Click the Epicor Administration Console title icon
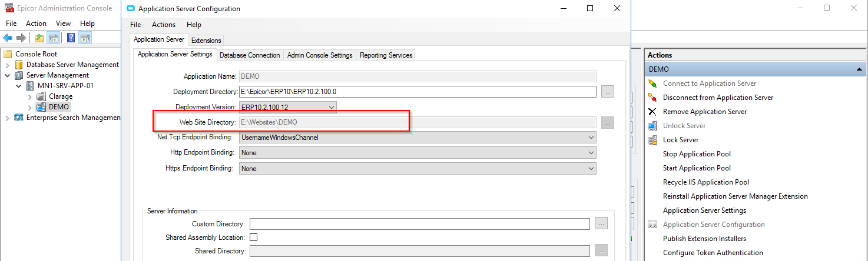The width and height of the screenshot is (868, 261). [9, 8]
